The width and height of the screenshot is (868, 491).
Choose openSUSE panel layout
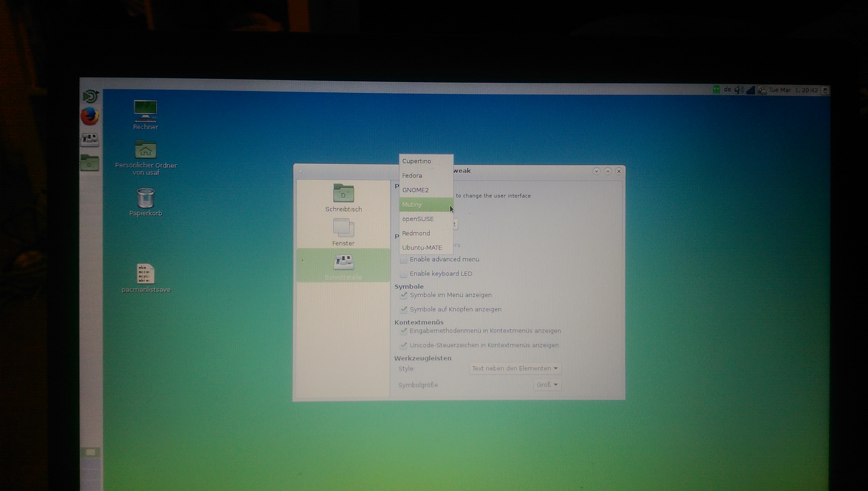(x=426, y=219)
